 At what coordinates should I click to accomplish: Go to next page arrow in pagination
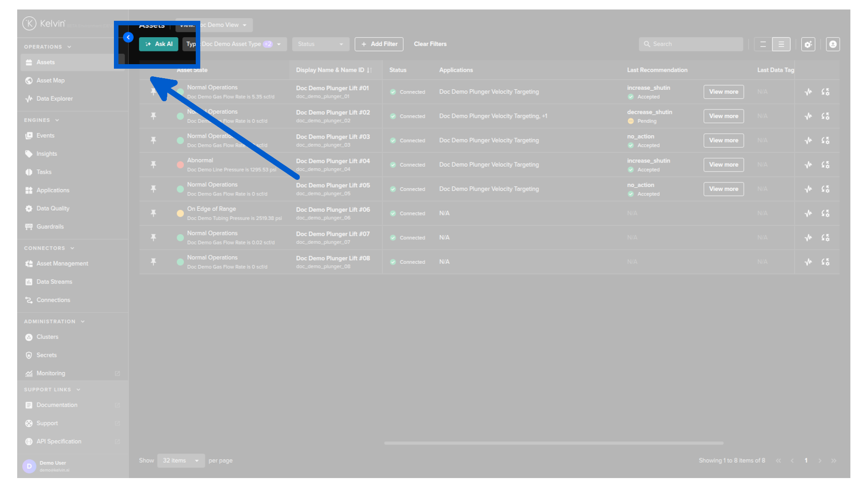820,460
